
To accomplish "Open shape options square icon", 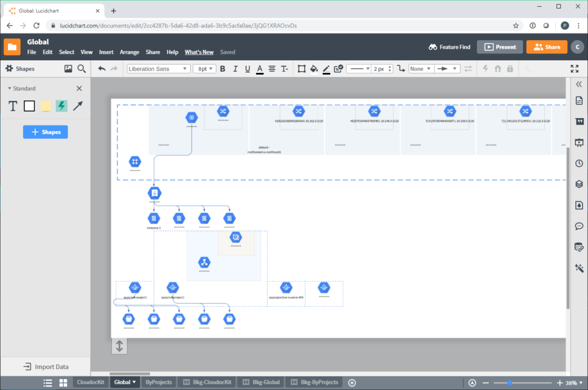I will coord(301,69).
